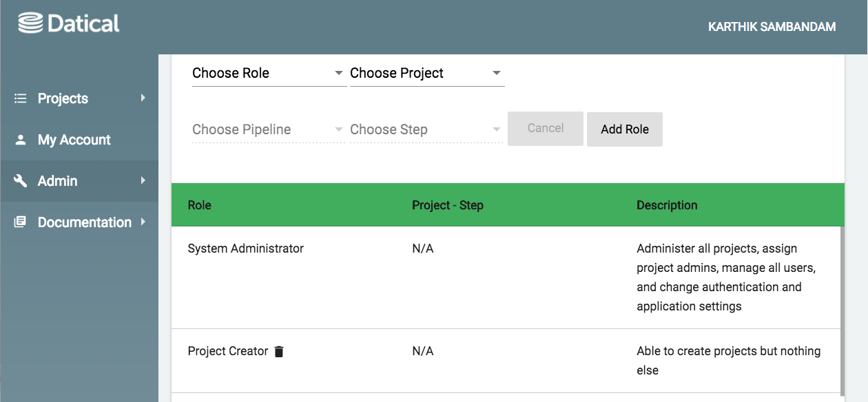Viewport: 868px width, 402px height.
Task: Click the roles table vertical scrollbar
Action: tap(842, 310)
